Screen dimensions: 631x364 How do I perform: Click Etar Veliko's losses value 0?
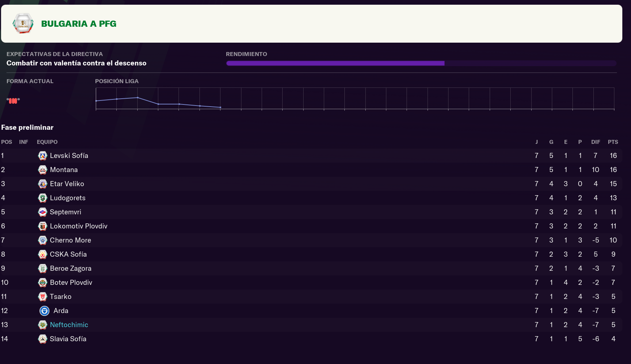(x=580, y=184)
